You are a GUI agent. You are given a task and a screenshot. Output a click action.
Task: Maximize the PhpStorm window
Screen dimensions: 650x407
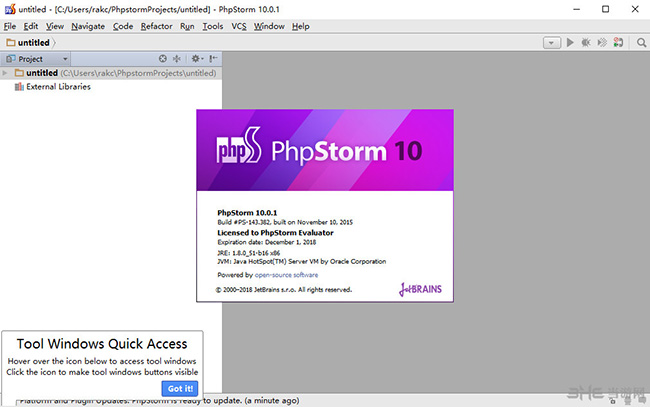pos(606,9)
